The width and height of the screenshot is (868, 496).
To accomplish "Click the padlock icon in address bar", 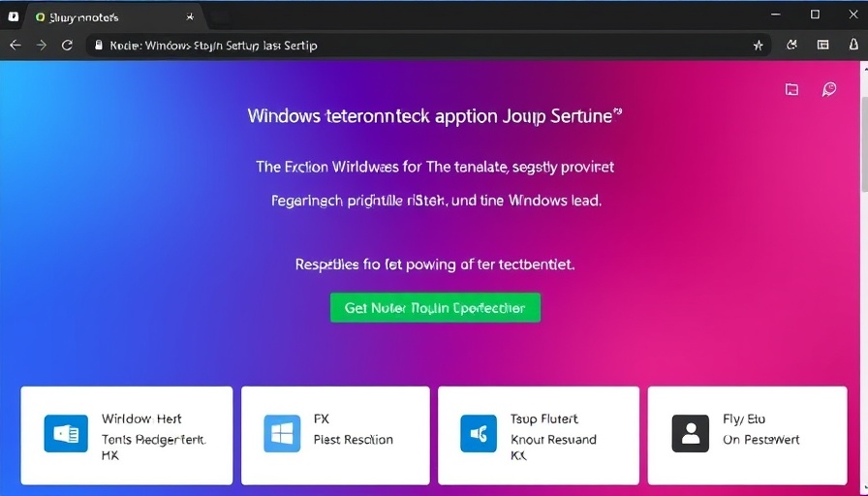I will [x=99, y=46].
